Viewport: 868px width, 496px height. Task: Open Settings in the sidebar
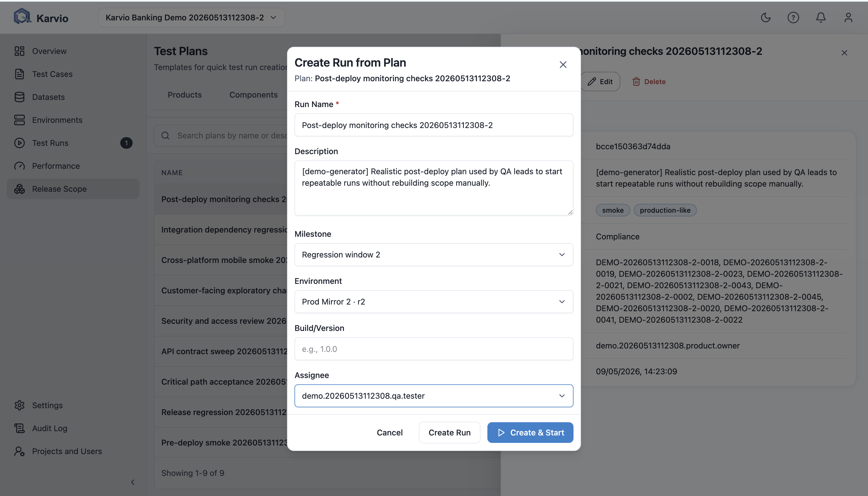(73, 405)
